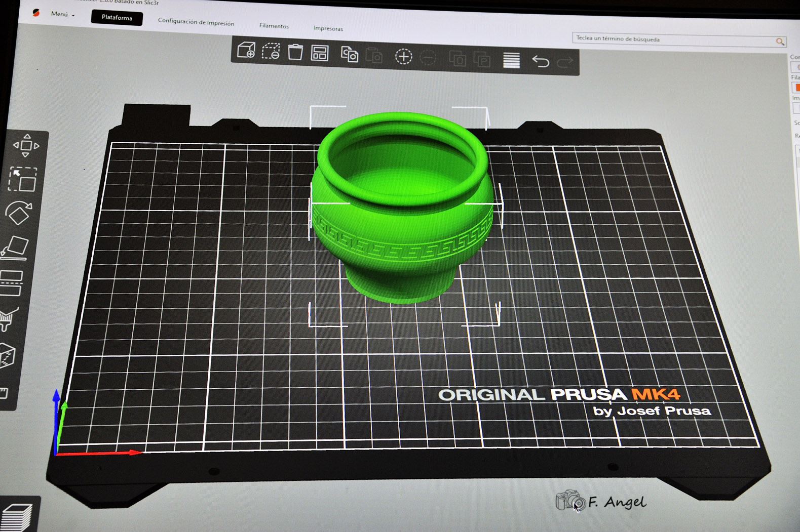The height and width of the screenshot is (532, 800).
Task: Choose the Place on face tool
Action: 15,248
